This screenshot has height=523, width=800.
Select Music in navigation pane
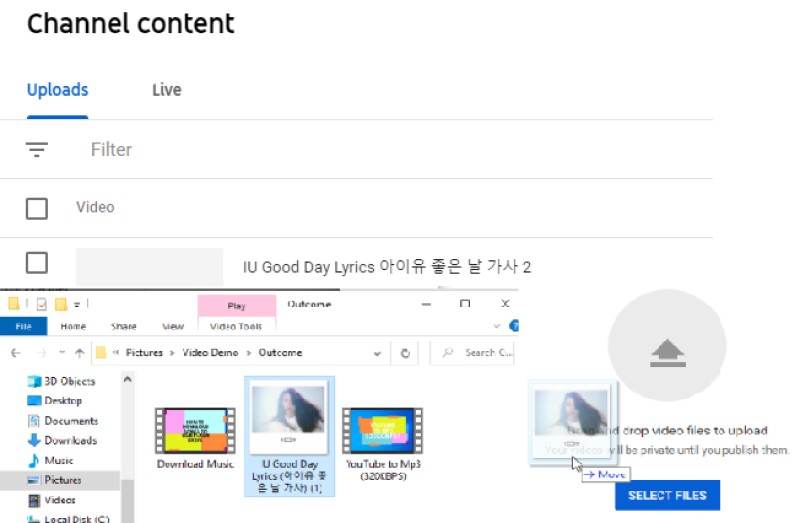[51, 460]
